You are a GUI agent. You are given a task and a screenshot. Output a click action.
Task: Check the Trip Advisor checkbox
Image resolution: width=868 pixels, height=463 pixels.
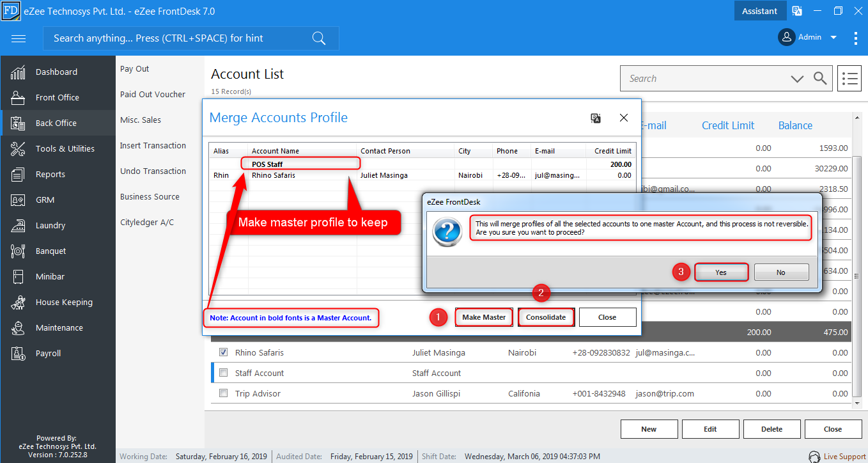coord(223,393)
